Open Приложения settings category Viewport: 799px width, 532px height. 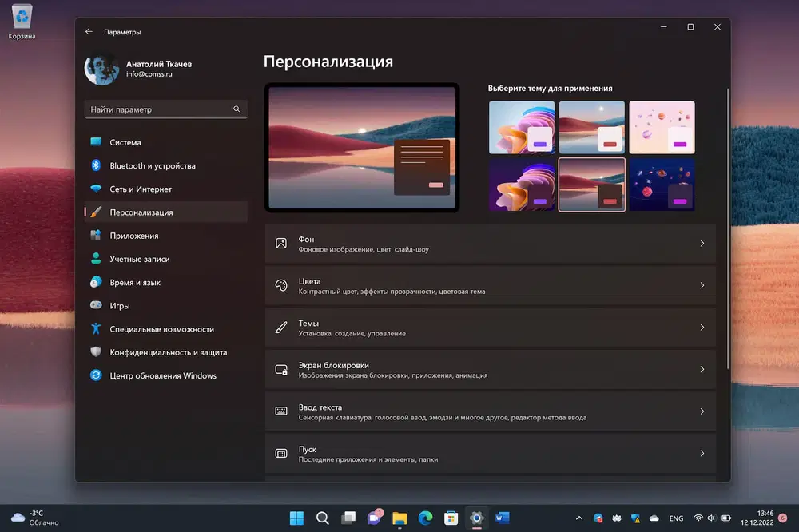[x=133, y=236]
